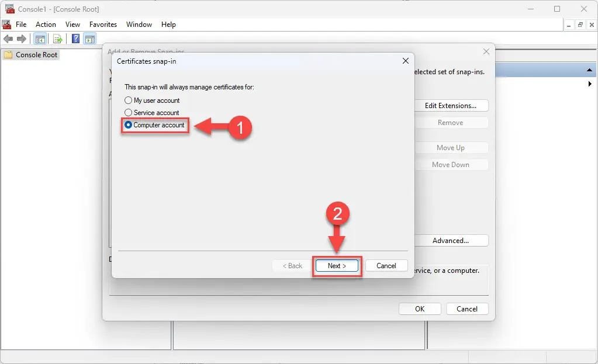Toggle the Show/Hide Action Pane icon
This screenshot has width=598, height=364.
[x=89, y=39]
